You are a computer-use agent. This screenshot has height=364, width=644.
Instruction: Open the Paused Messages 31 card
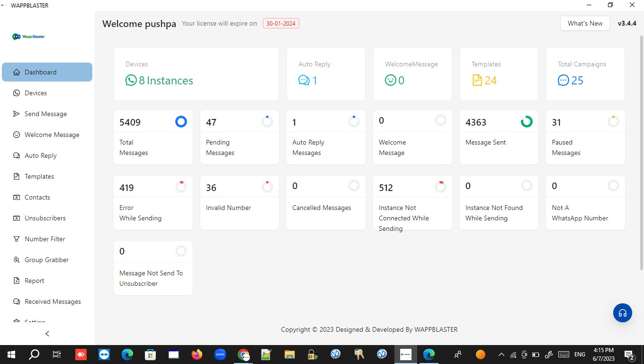585,137
